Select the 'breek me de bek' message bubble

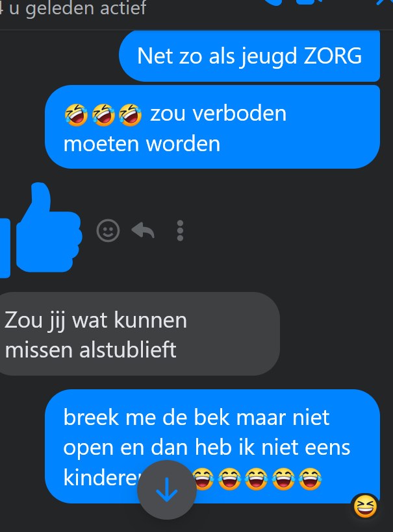[x=212, y=446]
